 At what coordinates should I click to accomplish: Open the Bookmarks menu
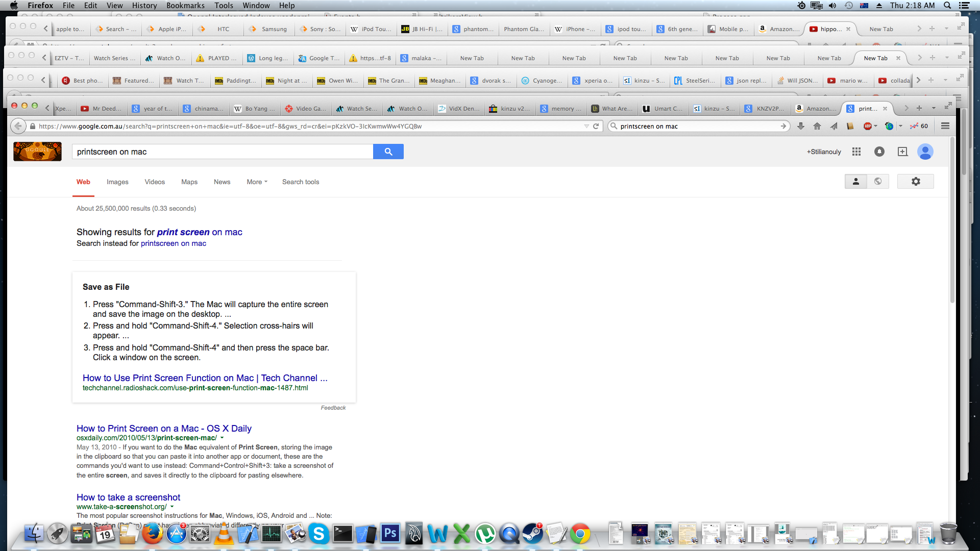pos(185,5)
